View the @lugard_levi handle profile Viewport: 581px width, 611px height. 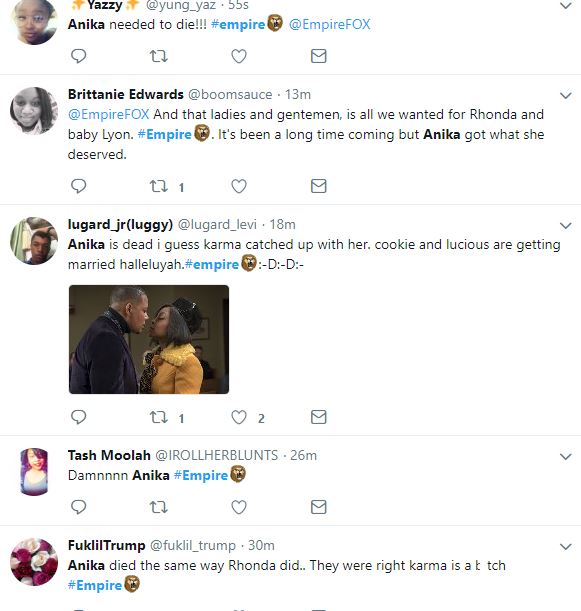(217, 224)
